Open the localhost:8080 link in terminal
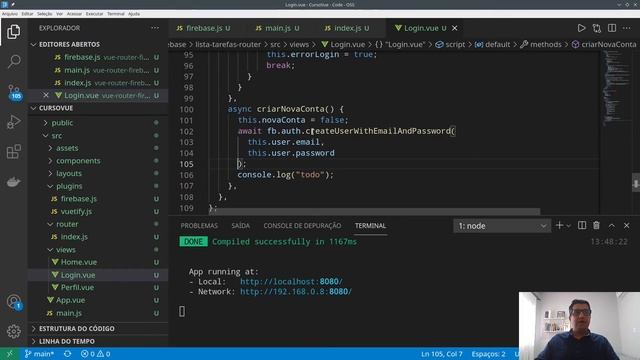Viewport: 640px width, 360px height. pos(291,282)
